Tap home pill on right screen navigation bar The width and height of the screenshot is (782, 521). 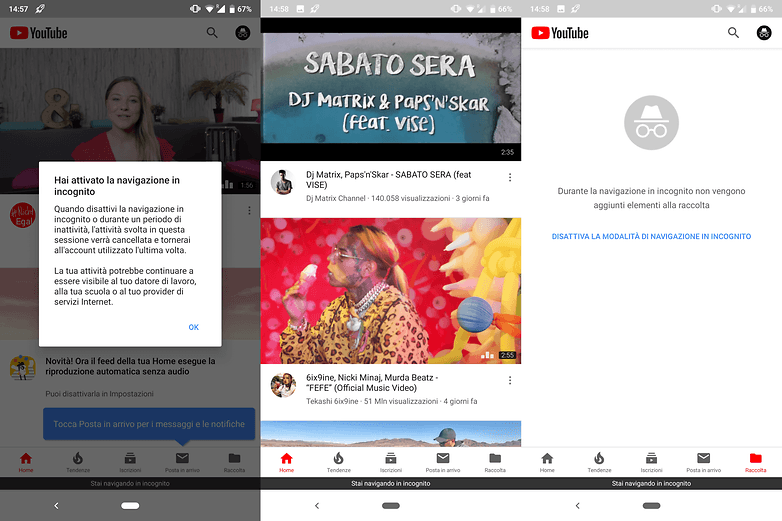pos(651,506)
